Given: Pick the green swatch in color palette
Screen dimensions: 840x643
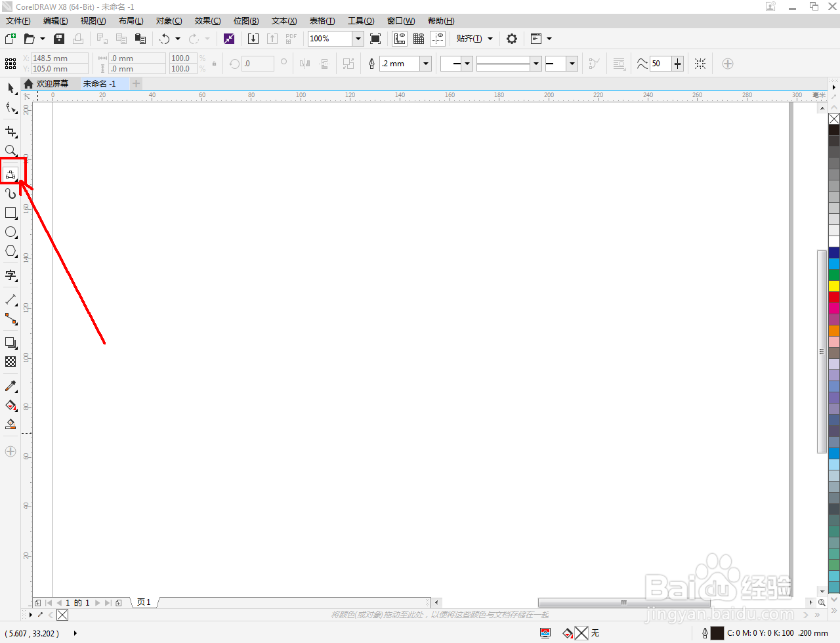Looking at the screenshot, I should point(834,275).
